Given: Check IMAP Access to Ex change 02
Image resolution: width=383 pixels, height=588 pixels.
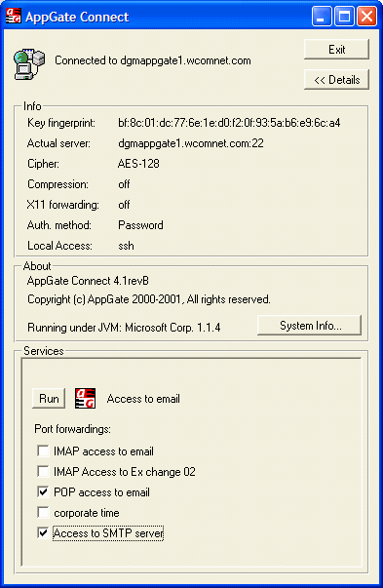Looking at the screenshot, I should click(x=43, y=471).
